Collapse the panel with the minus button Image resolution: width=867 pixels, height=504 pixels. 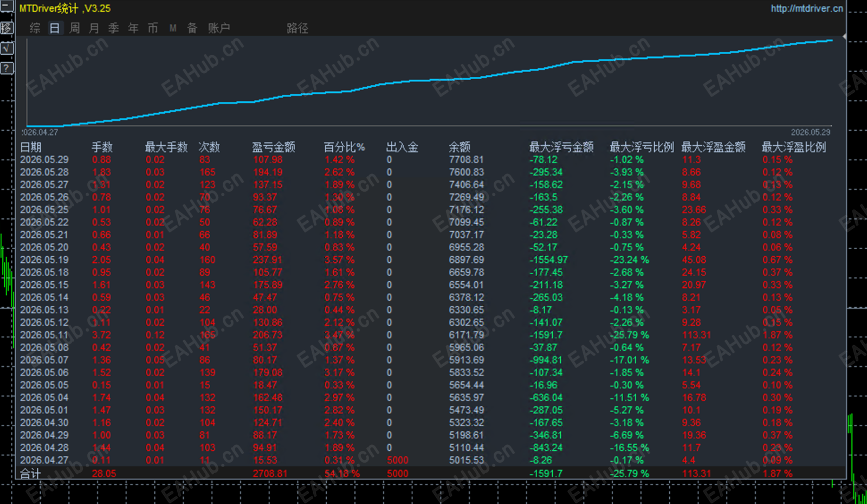point(7,8)
